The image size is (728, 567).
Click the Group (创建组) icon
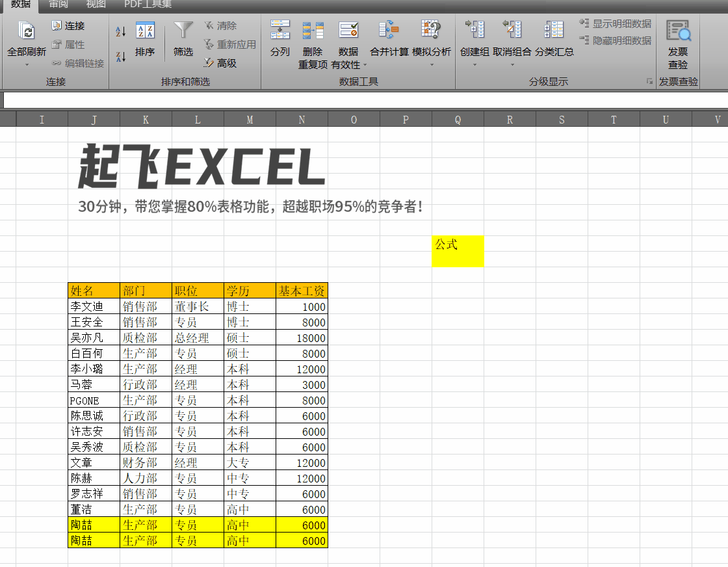click(x=474, y=30)
